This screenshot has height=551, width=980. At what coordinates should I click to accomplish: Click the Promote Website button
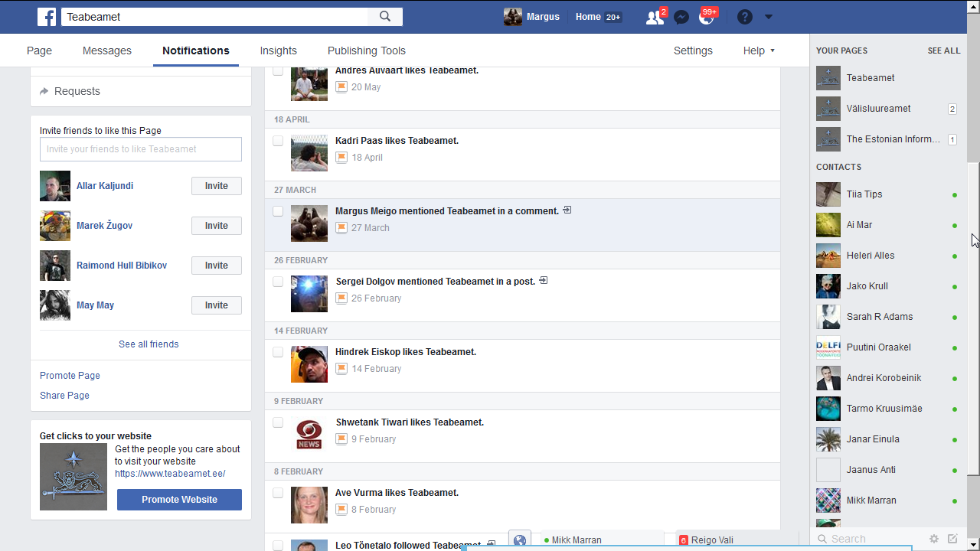click(179, 500)
